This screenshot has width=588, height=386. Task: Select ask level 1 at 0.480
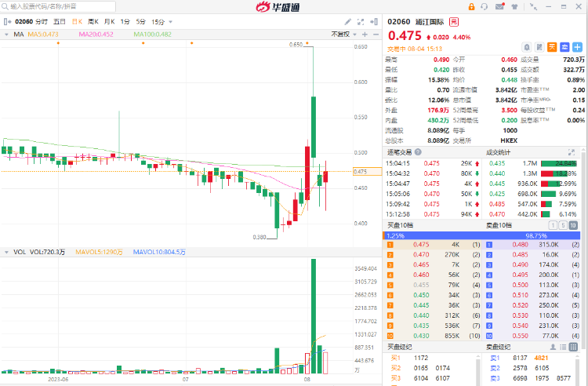532,245
